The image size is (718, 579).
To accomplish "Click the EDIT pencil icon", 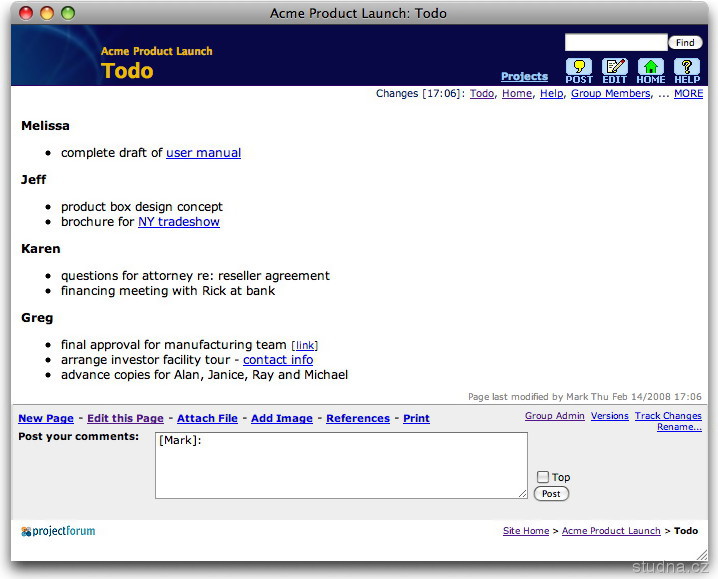I will click(615, 71).
